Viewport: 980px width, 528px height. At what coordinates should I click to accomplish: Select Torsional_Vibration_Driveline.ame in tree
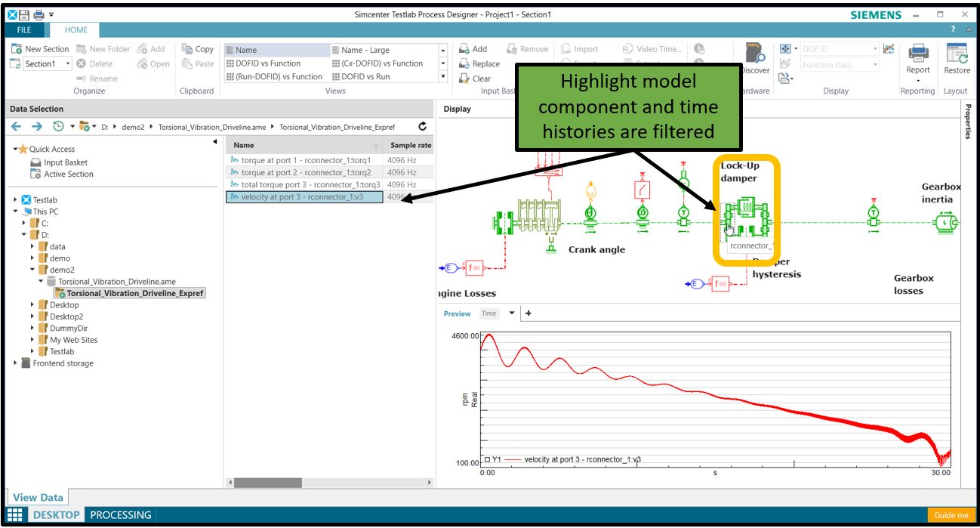pyautogui.click(x=117, y=282)
